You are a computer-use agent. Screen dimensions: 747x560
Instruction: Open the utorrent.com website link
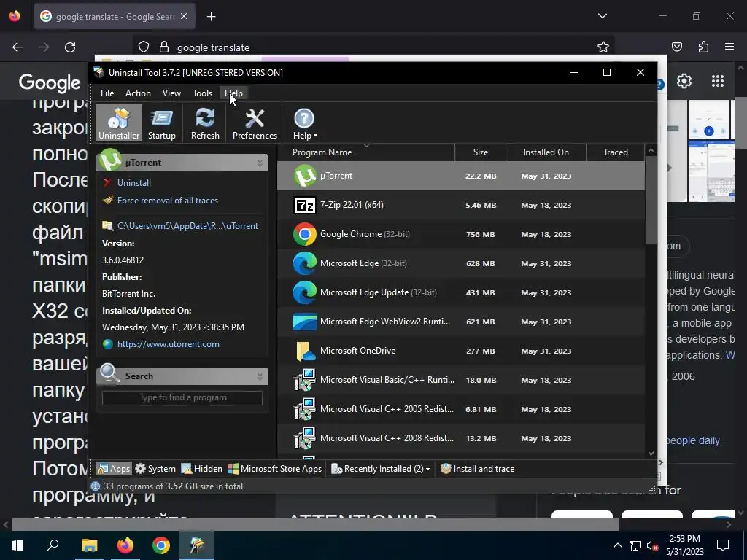pyautogui.click(x=169, y=344)
